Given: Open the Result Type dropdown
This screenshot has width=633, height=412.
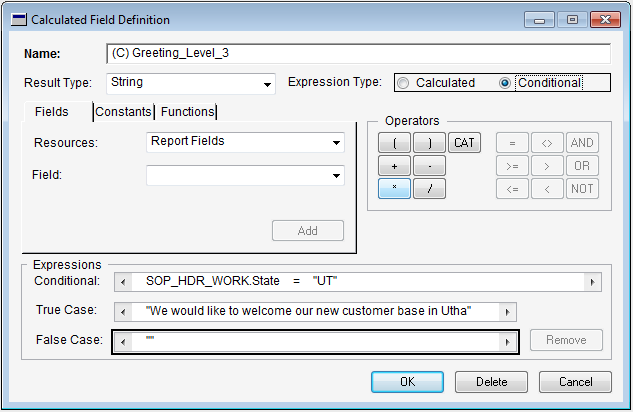Looking at the screenshot, I should (268, 84).
